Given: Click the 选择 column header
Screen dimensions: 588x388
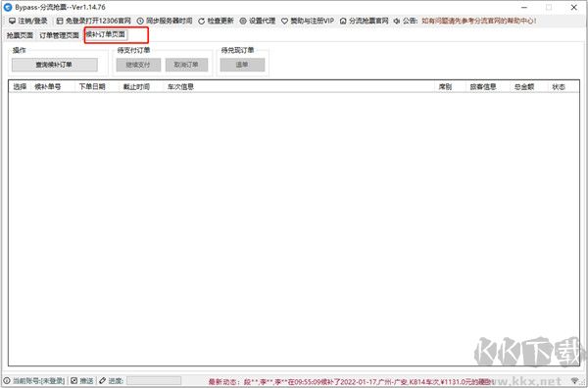Looking at the screenshot, I should point(20,86).
